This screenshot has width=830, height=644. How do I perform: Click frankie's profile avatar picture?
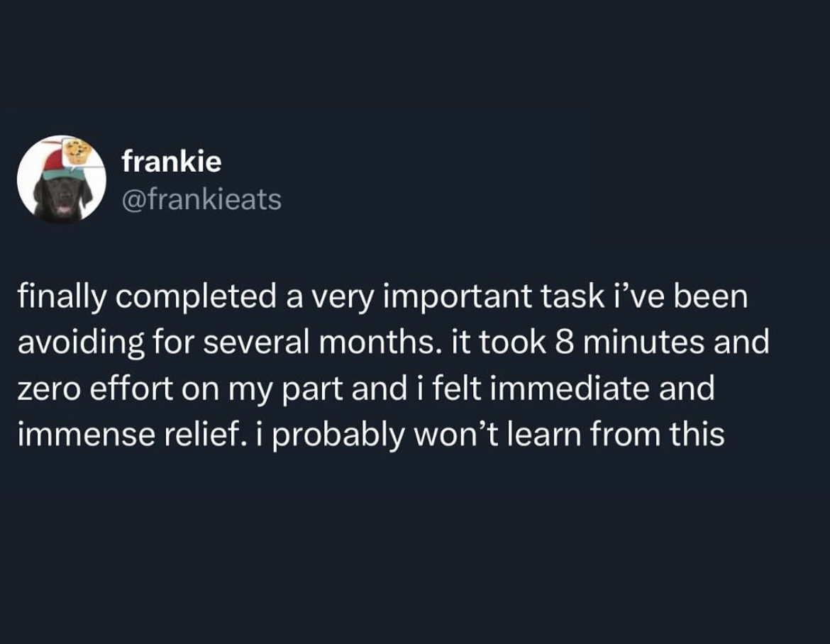pos(61,179)
